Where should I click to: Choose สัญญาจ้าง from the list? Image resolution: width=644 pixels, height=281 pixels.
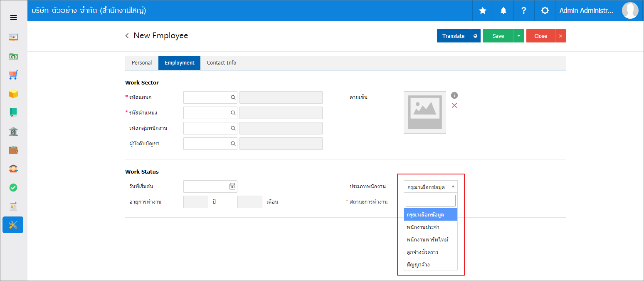431,265
